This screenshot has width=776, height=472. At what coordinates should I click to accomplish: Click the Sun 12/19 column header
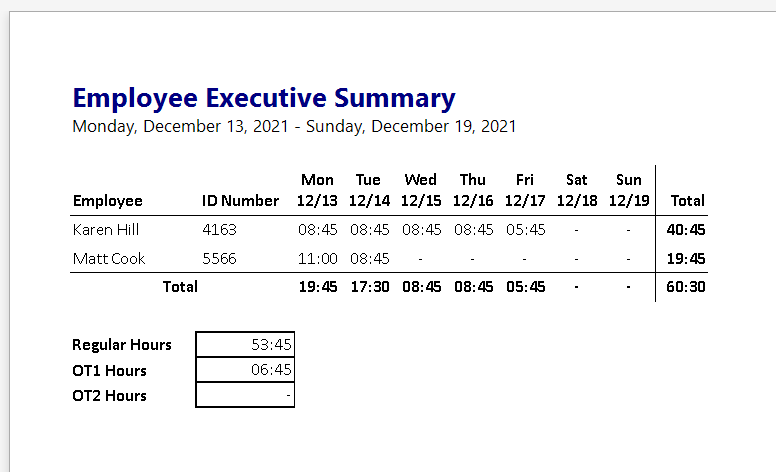click(x=629, y=190)
